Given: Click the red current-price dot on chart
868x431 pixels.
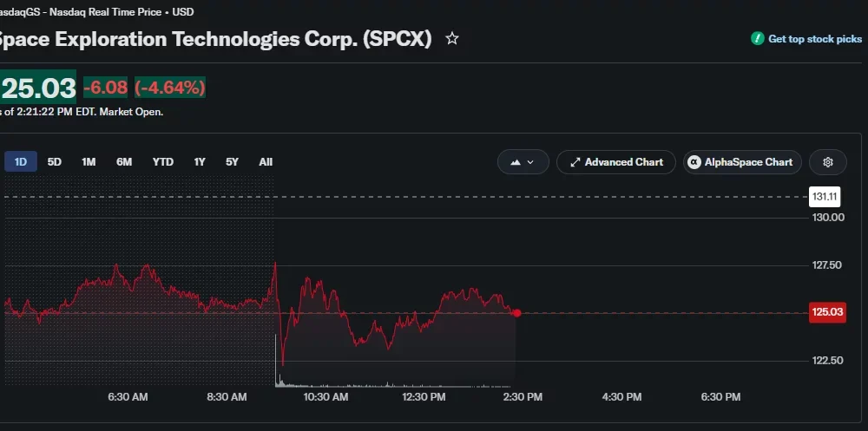Looking at the screenshot, I should tap(516, 313).
